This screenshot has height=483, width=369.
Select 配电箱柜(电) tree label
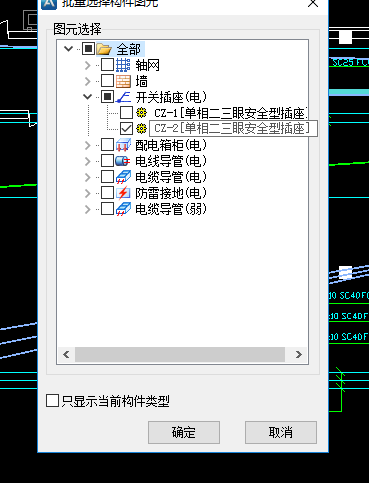(171, 145)
